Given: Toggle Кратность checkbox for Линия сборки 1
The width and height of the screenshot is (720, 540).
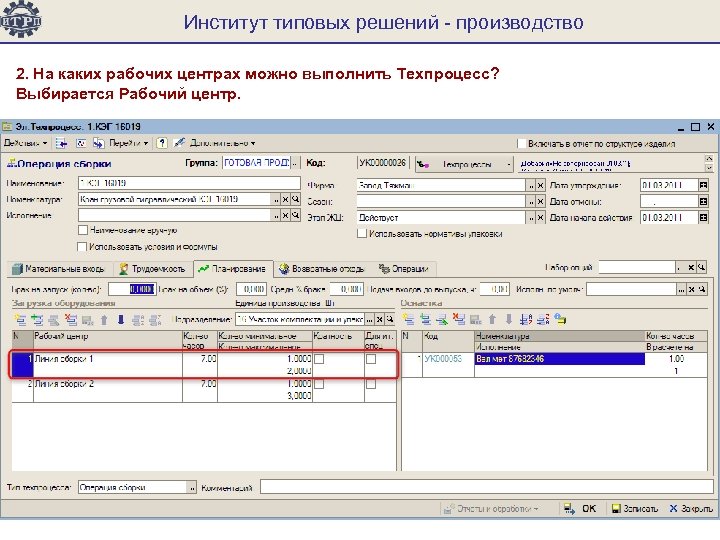Looking at the screenshot, I should tap(319, 359).
